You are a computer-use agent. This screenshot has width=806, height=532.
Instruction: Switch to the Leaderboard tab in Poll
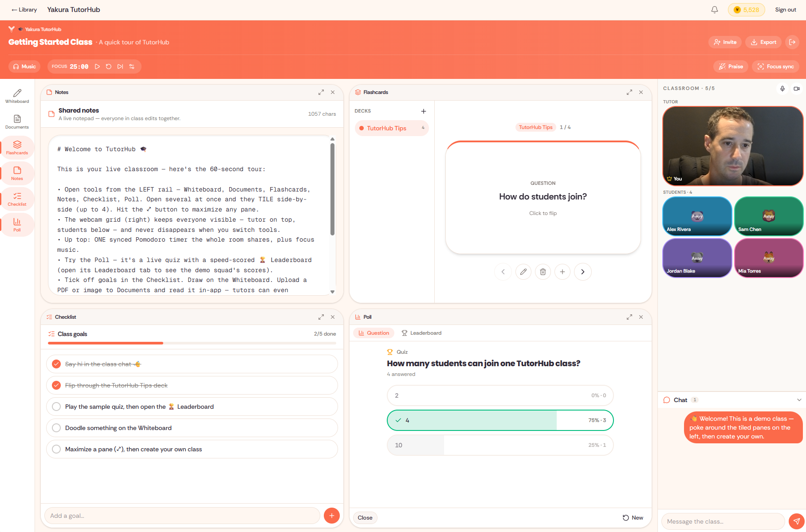[421, 333]
